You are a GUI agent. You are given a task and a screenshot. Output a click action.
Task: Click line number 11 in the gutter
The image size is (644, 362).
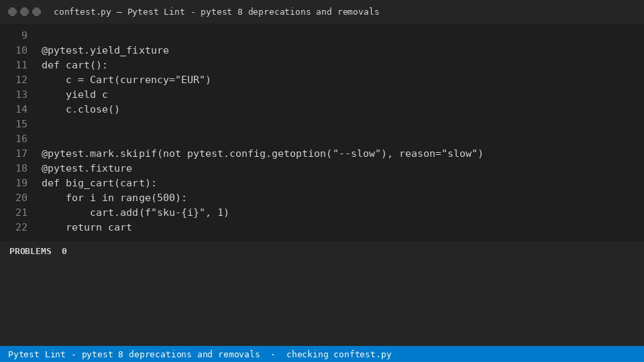(x=21, y=65)
